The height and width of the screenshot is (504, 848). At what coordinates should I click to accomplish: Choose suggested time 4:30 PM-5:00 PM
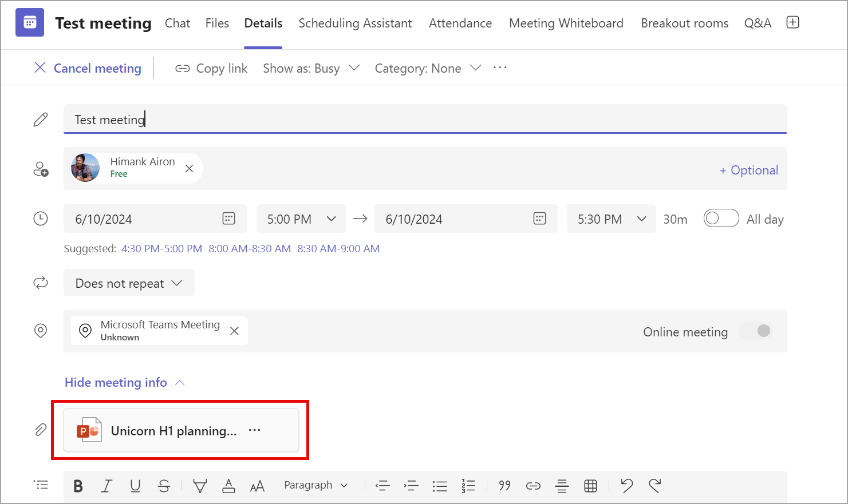[161, 248]
